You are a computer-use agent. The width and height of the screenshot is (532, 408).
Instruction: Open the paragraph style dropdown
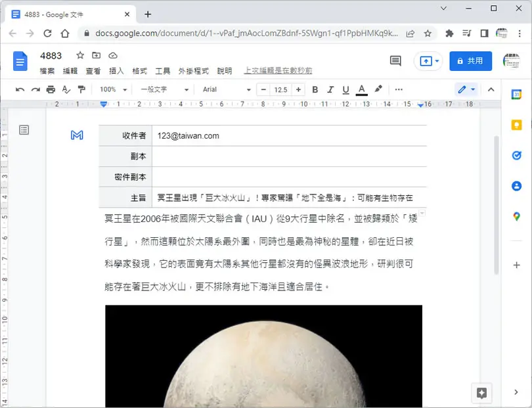point(165,89)
